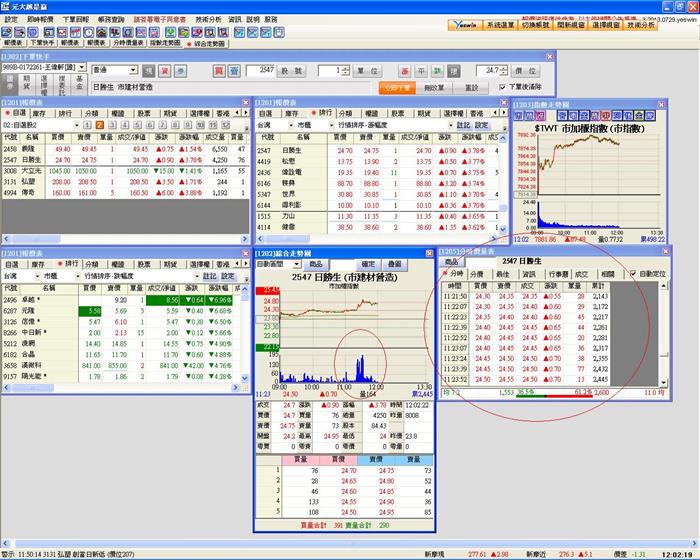Click the 跌 limit-down price icon

click(438, 71)
